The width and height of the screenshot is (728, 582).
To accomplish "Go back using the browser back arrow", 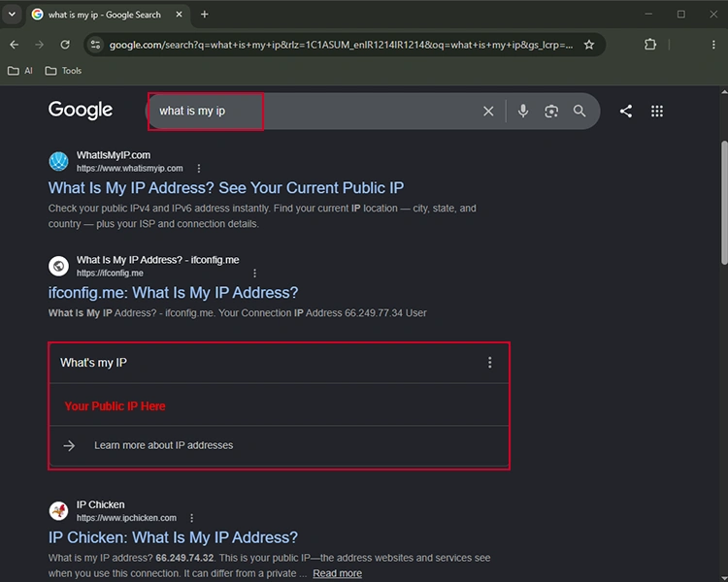I will (x=15, y=45).
